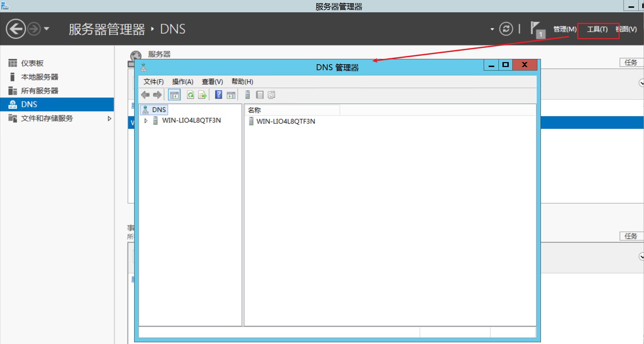Click the Back arrow in DNS Manager toolbar
The height and width of the screenshot is (344, 644).
click(145, 95)
